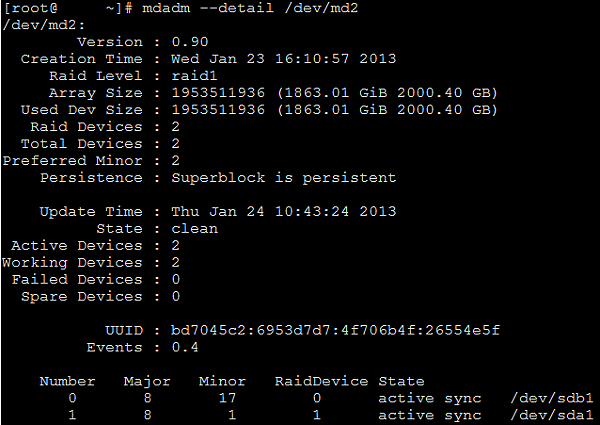600x425 pixels.
Task: Click the Spare Devices label
Action: click(82, 297)
